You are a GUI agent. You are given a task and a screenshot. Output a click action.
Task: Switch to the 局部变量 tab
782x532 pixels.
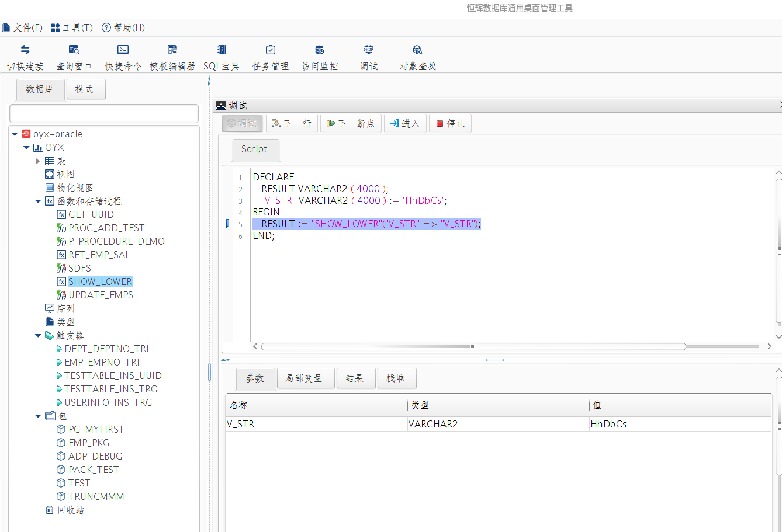pyautogui.click(x=305, y=378)
